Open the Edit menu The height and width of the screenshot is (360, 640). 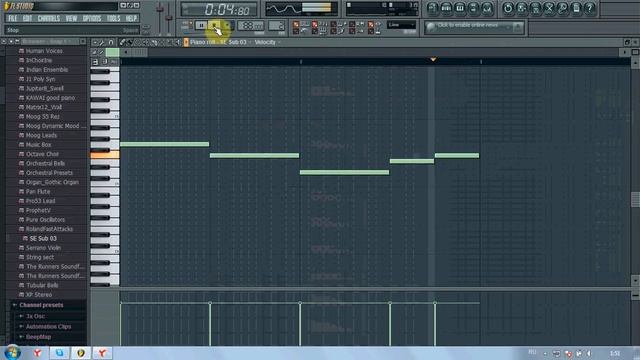27,18
